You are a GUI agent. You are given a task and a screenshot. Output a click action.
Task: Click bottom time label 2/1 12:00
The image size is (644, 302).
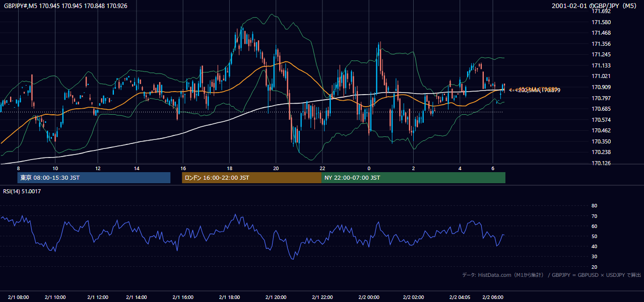pyautogui.click(x=98, y=297)
